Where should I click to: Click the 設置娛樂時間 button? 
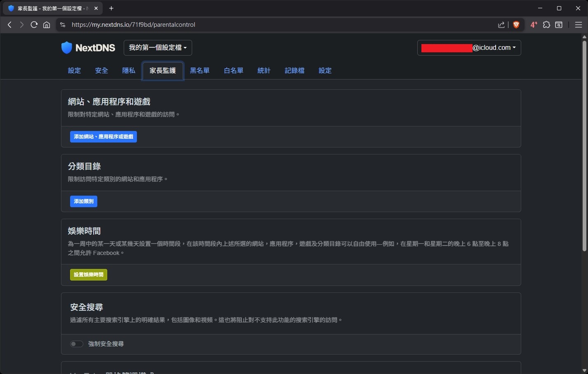pyautogui.click(x=89, y=275)
